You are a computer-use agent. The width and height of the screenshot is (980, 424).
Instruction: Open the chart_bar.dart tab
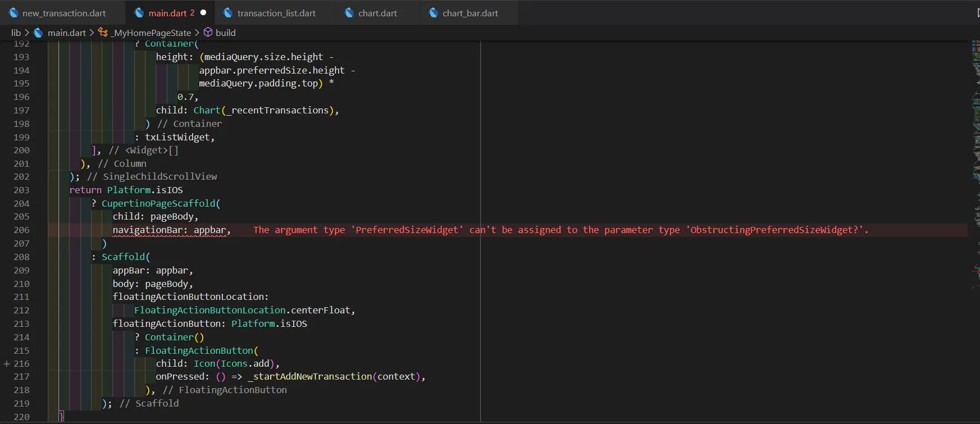470,13
